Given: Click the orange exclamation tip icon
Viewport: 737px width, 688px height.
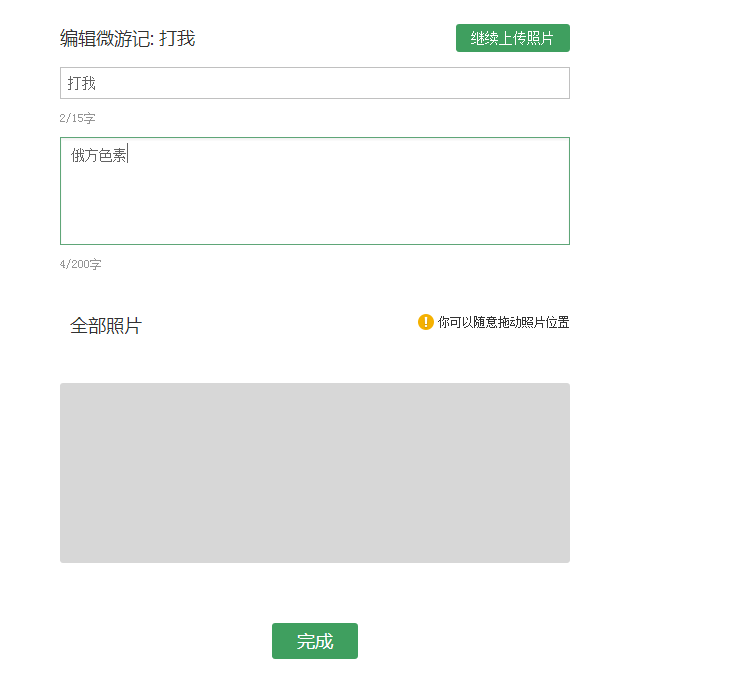Looking at the screenshot, I should (x=426, y=322).
